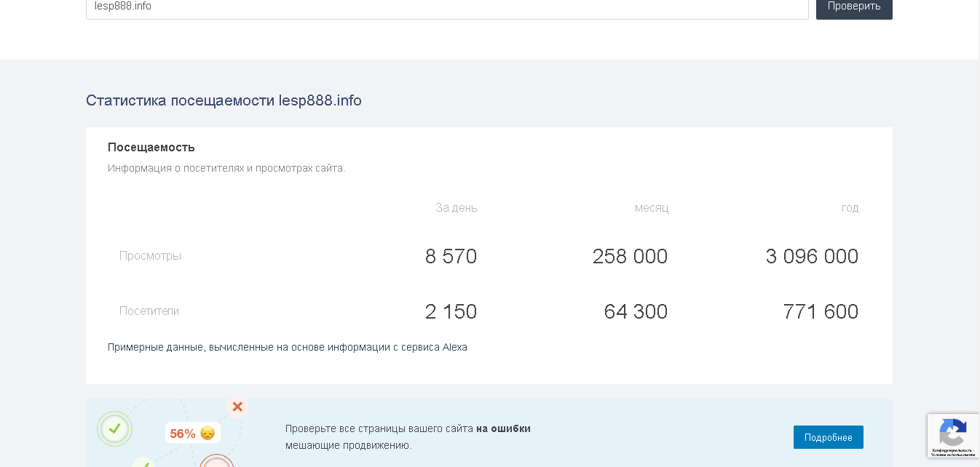
Task: Click the bold на ошибки banner text
Action: coord(503,428)
